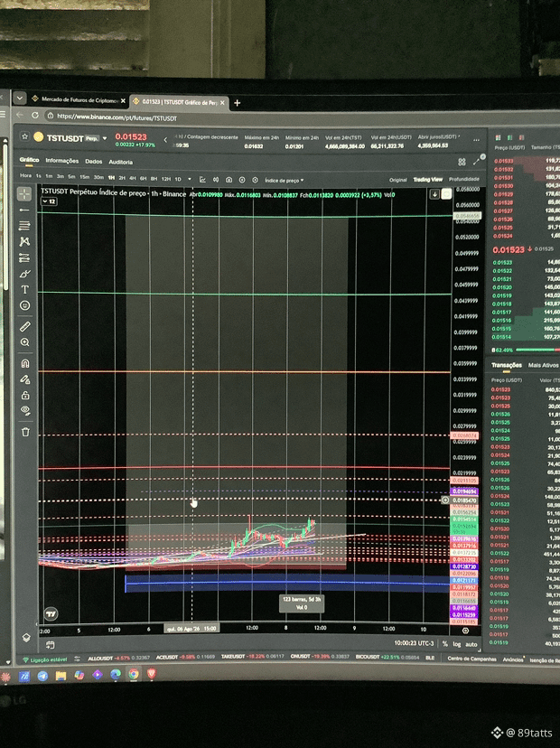Open the indicators icon in chart toolbar
560x748 pixels.
point(202,180)
